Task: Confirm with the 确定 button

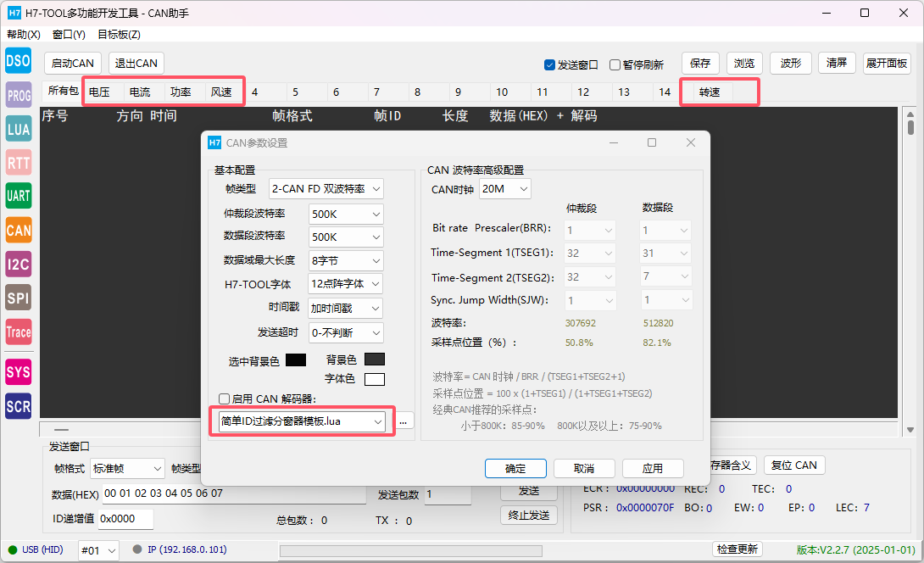Action: 515,468
